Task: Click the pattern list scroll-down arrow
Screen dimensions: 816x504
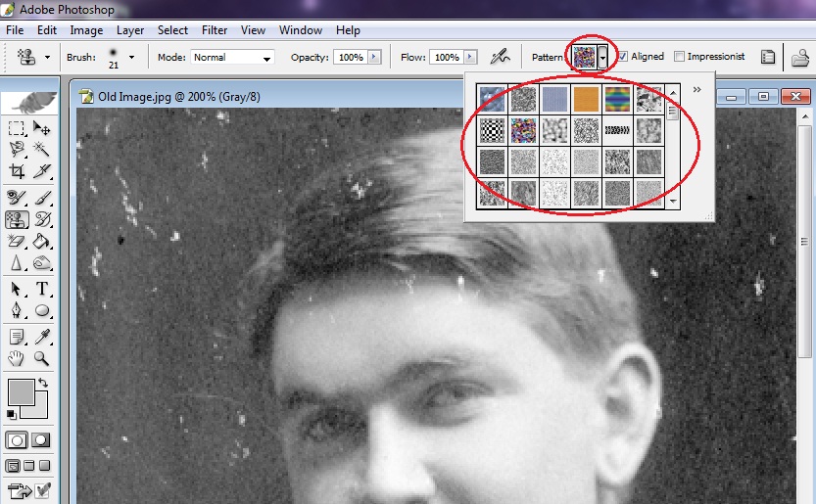Action: [673, 202]
